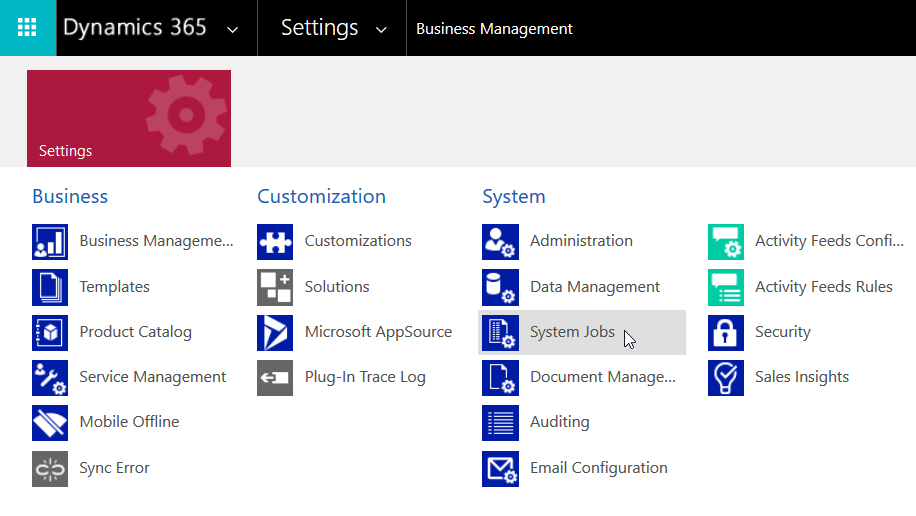Viewport: 916px width, 516px height.
Task: Click the Email Configuration envelope icon
Action: point(500,468)
